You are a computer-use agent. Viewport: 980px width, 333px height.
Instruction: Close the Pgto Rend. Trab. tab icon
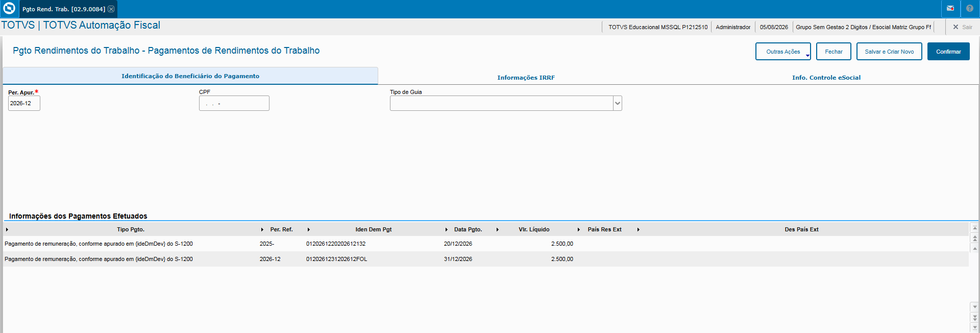111,9
